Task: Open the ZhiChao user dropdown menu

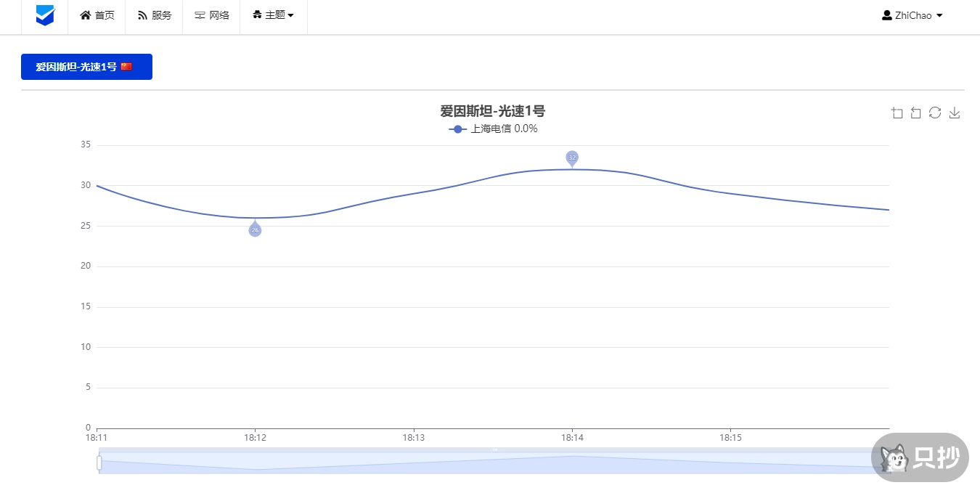Action: coord(912,15)
